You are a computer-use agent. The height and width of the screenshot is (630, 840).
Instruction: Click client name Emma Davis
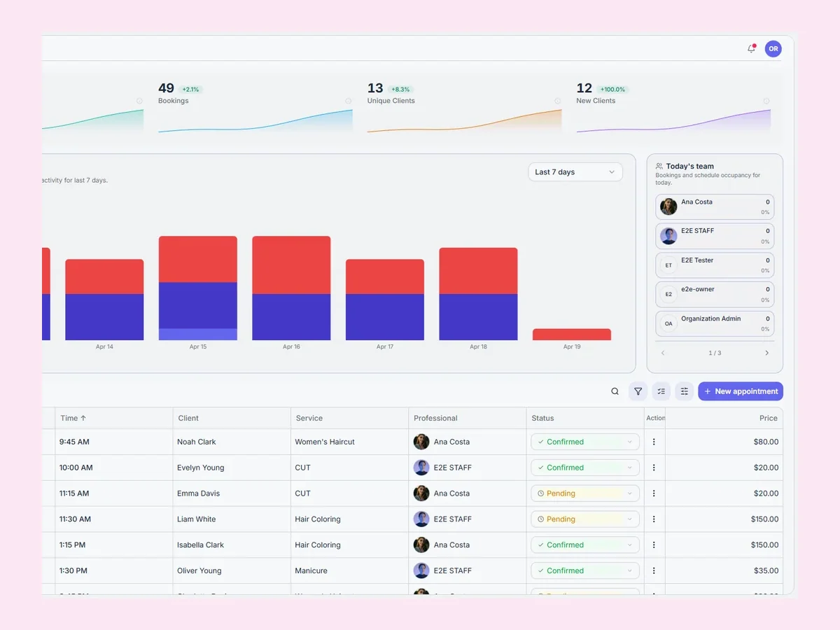[x=198, y=493]
